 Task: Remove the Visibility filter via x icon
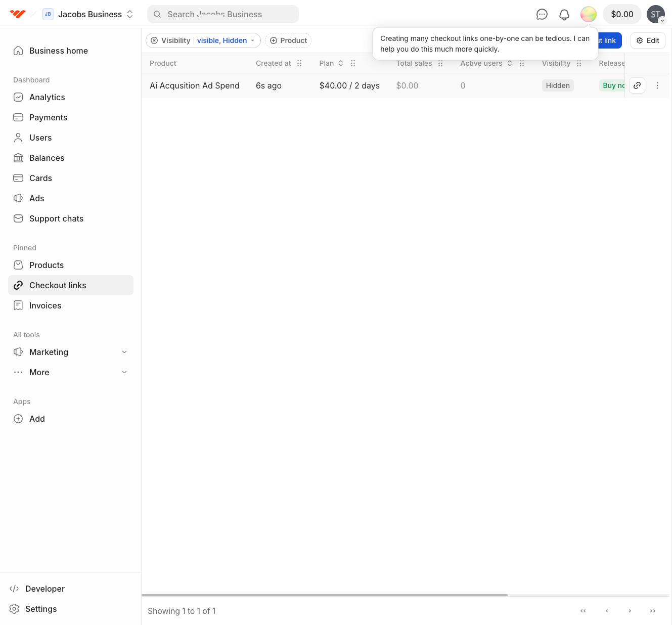(154, 40)
